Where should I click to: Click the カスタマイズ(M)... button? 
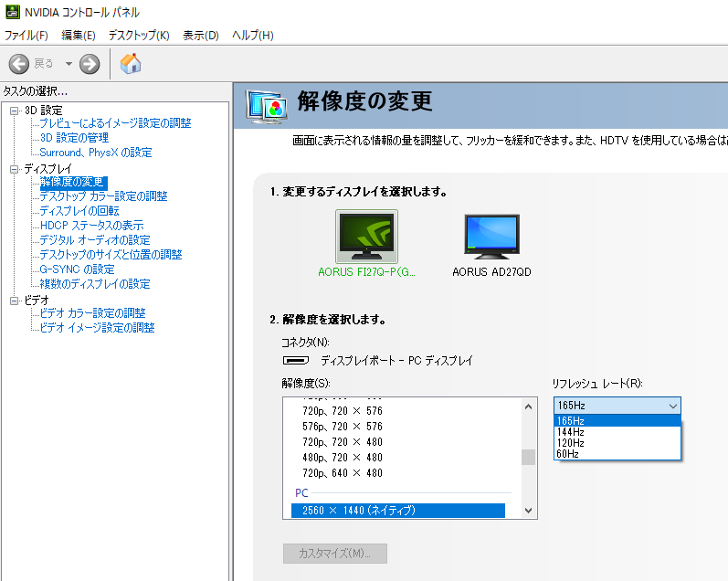point(335,554)
